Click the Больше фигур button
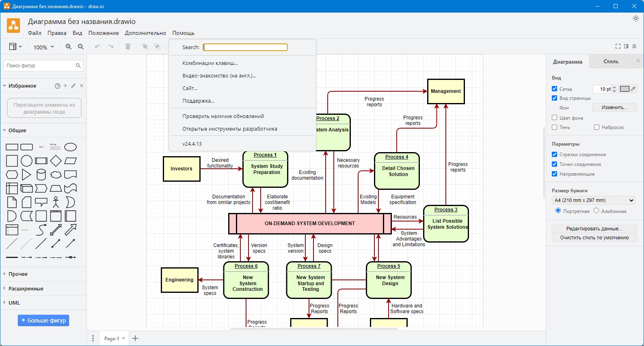Viewport: 644px width, 346px height. point(43,320)
